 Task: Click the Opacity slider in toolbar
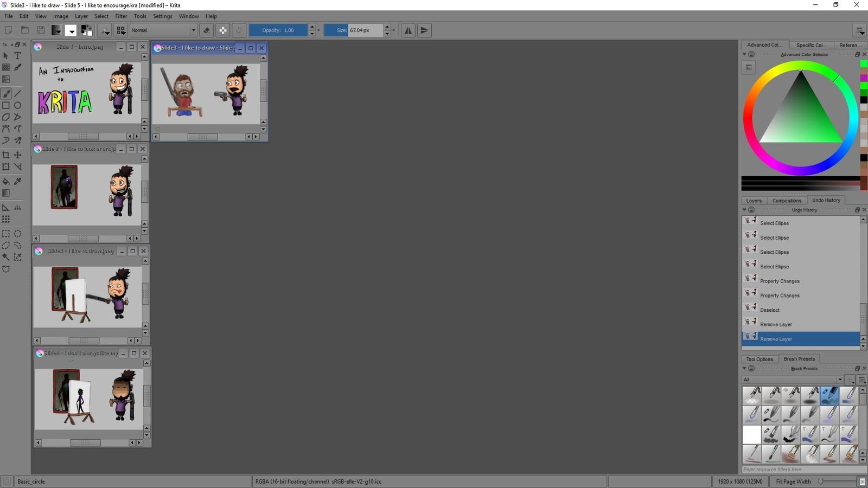(x=278, y=30)
